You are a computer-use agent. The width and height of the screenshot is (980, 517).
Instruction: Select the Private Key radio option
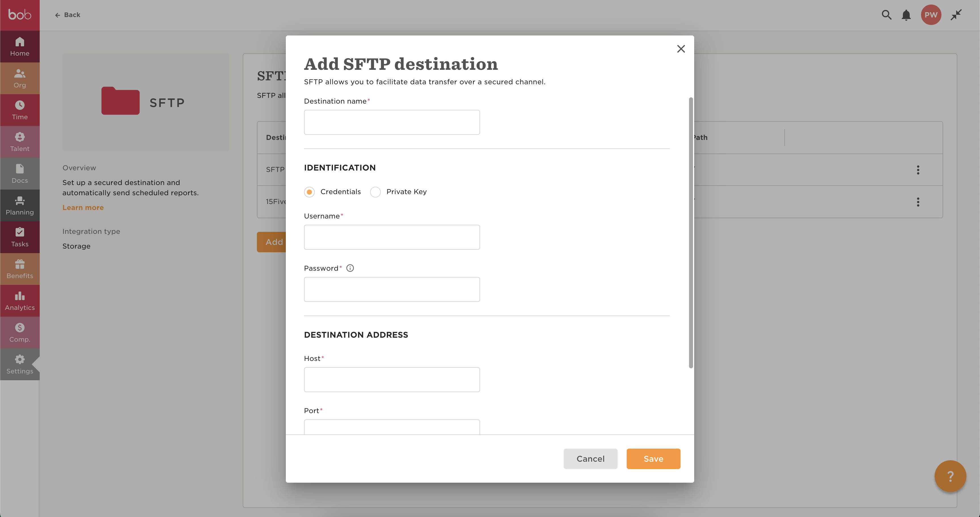(x=375, y=192)
